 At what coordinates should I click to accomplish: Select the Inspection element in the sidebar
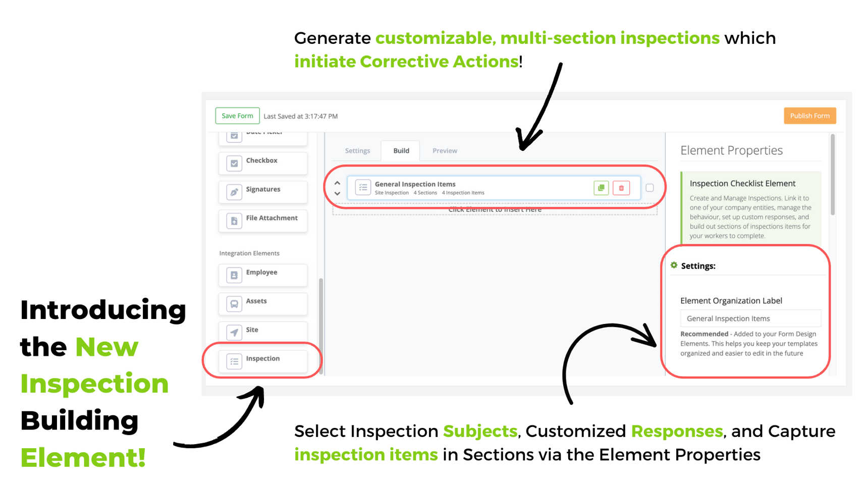pyautogui.click(x=262, y=360)
